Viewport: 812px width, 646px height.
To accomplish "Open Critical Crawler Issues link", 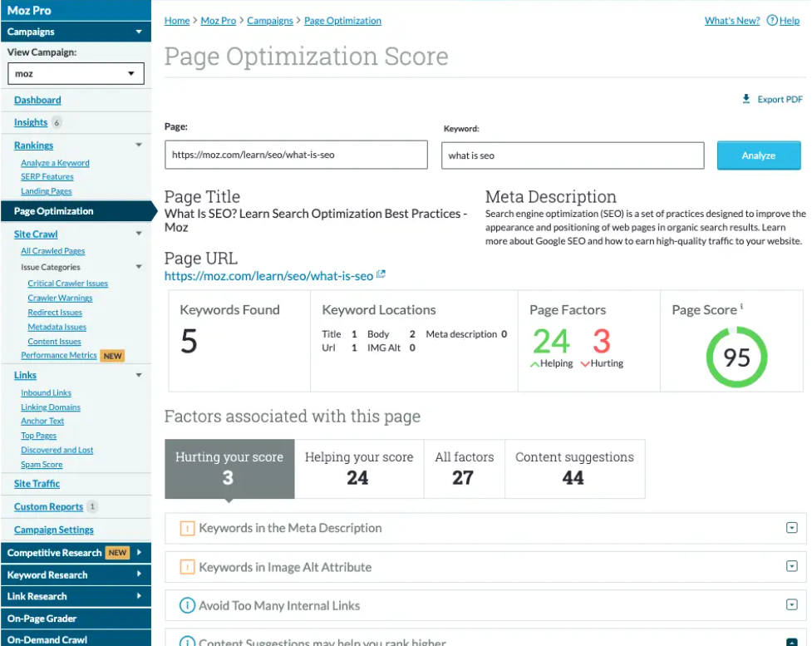I will 68,284.
